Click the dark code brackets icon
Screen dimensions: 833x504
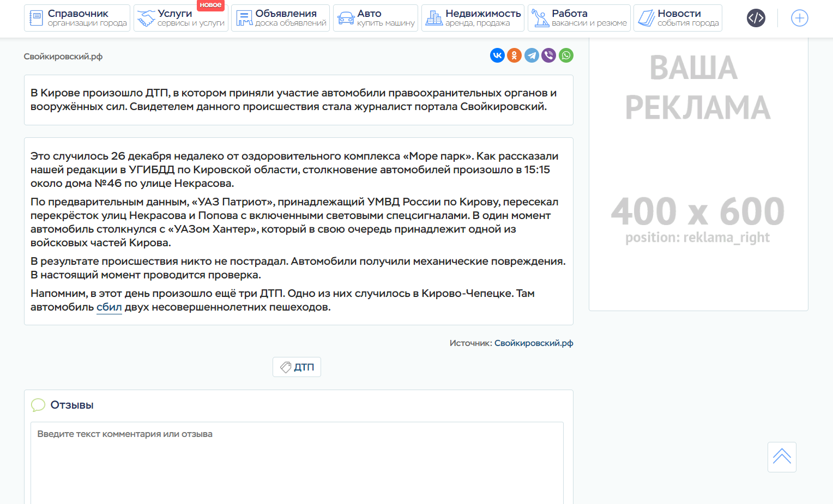click(x=756, y=18)
